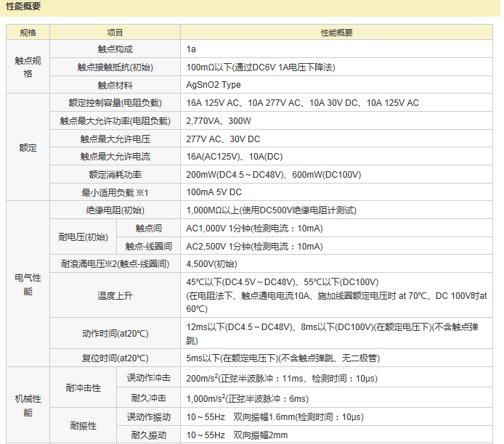Image resolution: width=504 pixels, height=444 pixels.
Task: Select the 耐久振动 sub-item cell
Action: (148, 435)
